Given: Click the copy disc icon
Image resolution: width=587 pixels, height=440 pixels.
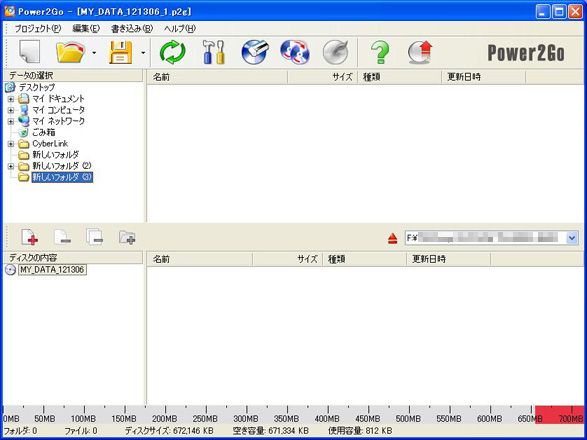Looking at the screenshot, I should 295,52.
